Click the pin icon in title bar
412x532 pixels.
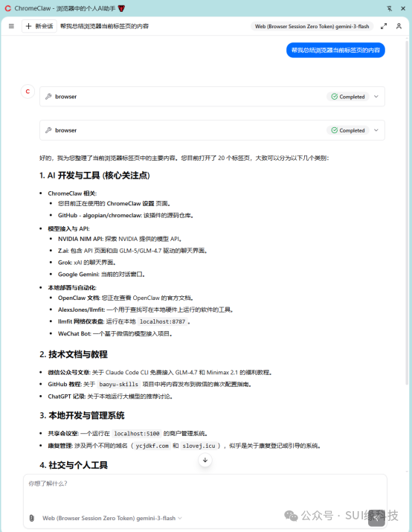pos(389,8)
